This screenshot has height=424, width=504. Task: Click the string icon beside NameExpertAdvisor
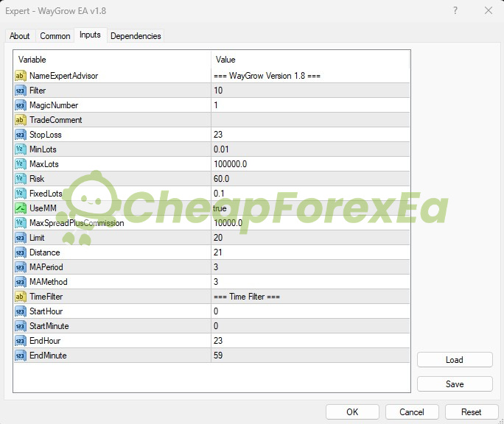click(20, 76)
